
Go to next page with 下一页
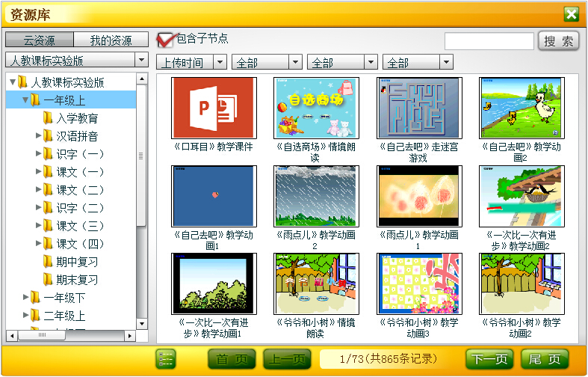tap(489, 359)
